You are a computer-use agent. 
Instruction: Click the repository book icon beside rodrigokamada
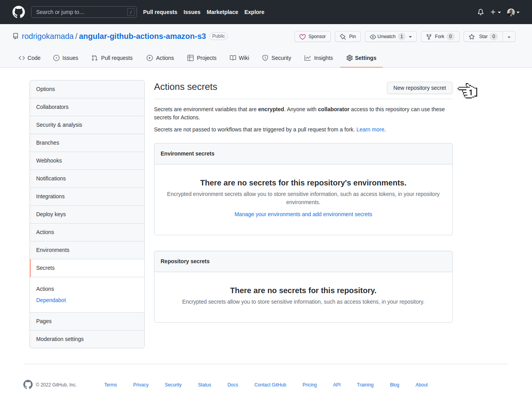[16, 36]
